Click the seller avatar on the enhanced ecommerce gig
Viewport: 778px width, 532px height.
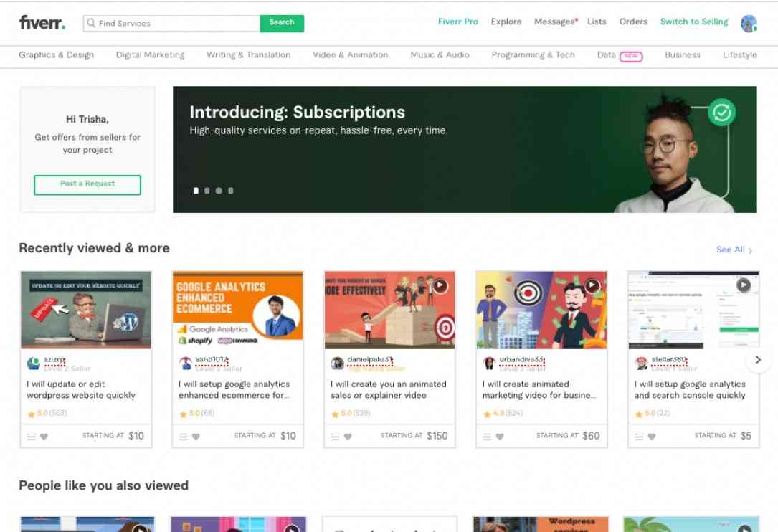click(x=186, y=364)
